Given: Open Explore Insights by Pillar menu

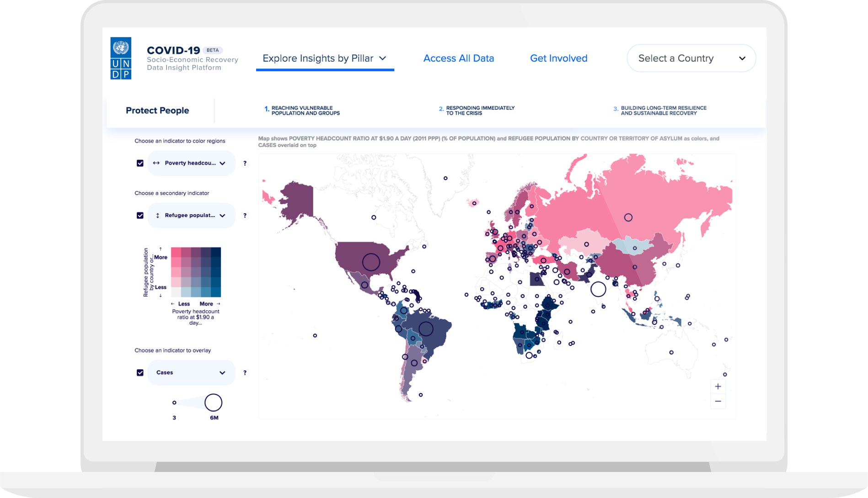Looking at the screenshot, I should [x=325, y=58].
